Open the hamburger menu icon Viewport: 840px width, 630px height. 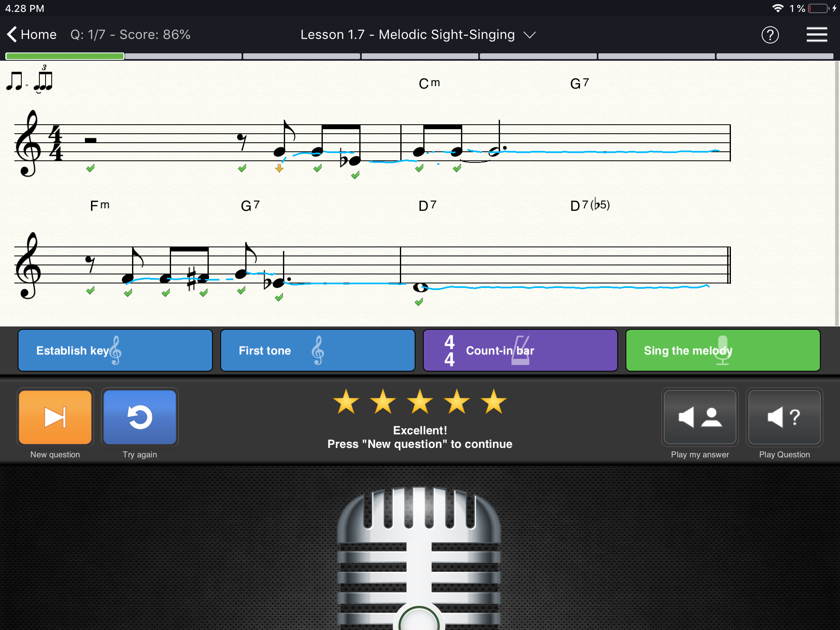point(816,35)
